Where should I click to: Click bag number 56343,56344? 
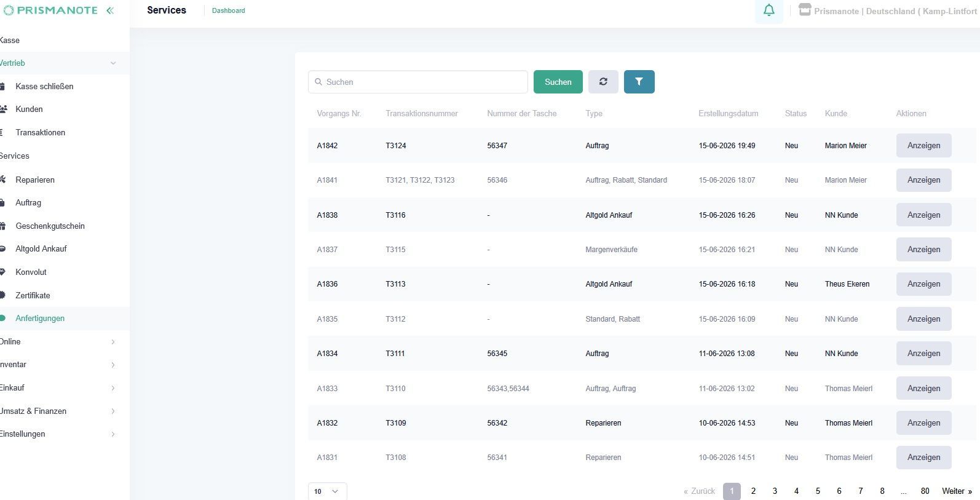(x=508, y=389)
